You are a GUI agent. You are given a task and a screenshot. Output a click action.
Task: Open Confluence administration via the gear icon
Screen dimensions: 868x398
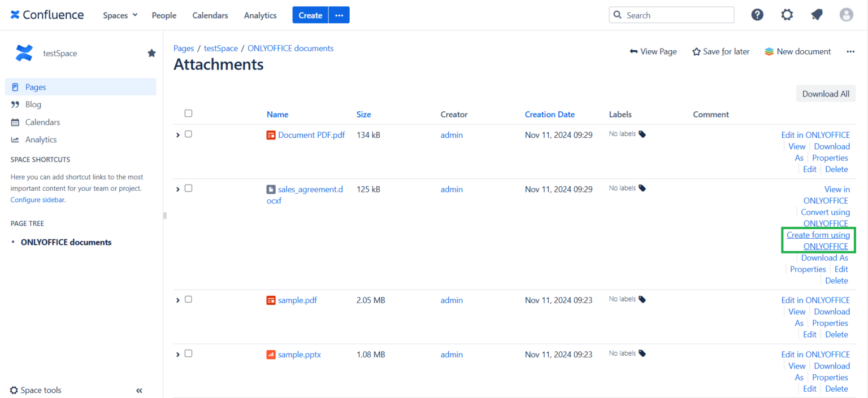pos(787,15)
